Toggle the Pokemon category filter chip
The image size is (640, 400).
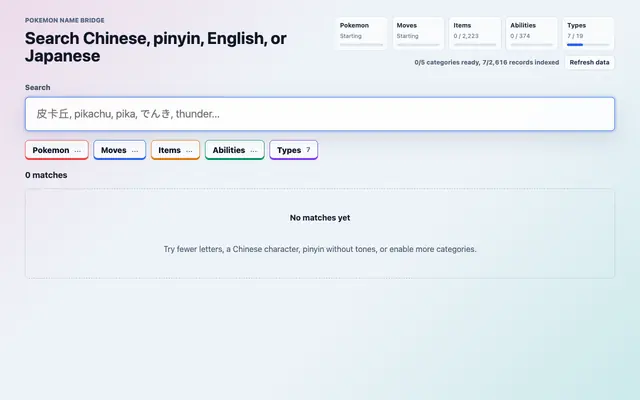tap(57, 150)
